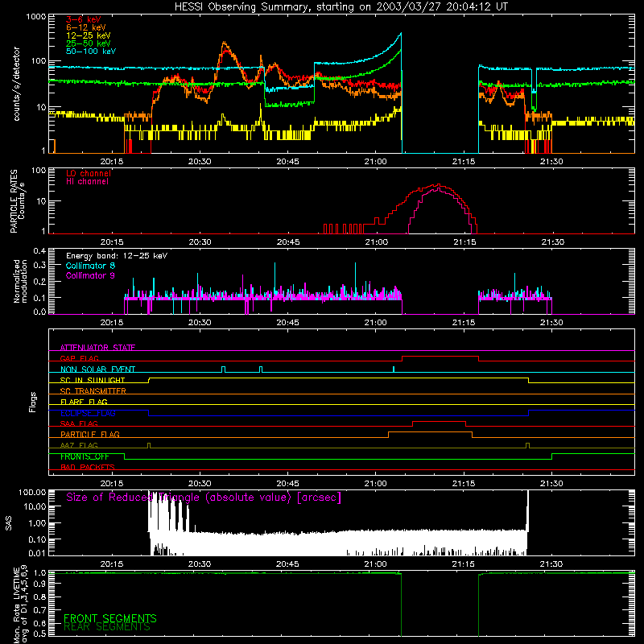
Task: Click the REAR SEGMENTS legend label
Action: tap(107, 627)
